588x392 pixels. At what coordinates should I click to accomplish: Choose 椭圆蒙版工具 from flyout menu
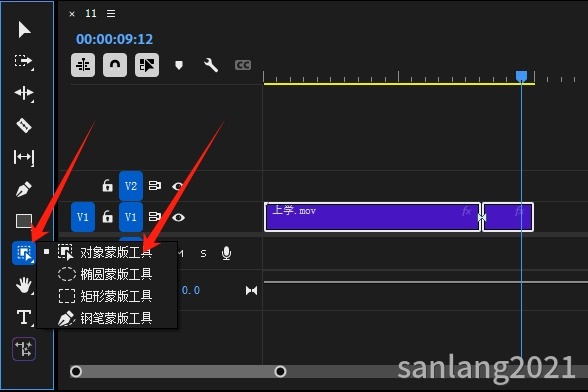pos(106,274)
